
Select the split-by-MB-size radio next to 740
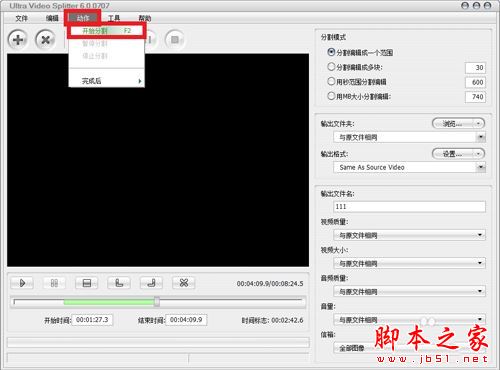331,96
